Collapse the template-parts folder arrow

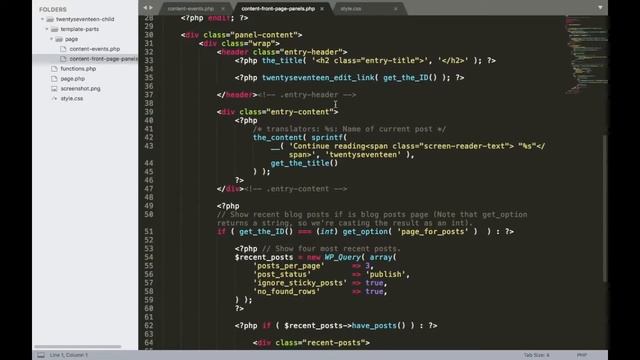(47, 29)
